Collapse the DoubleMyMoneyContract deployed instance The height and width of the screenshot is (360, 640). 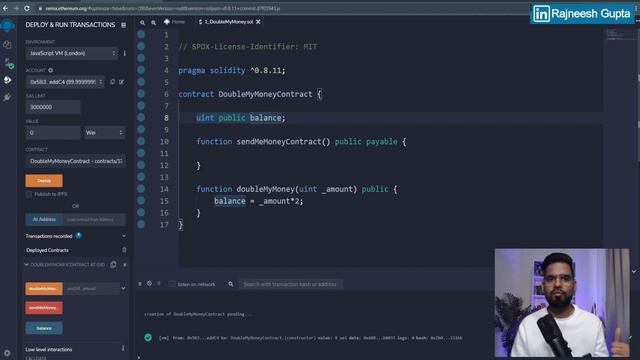coord(27,265)
